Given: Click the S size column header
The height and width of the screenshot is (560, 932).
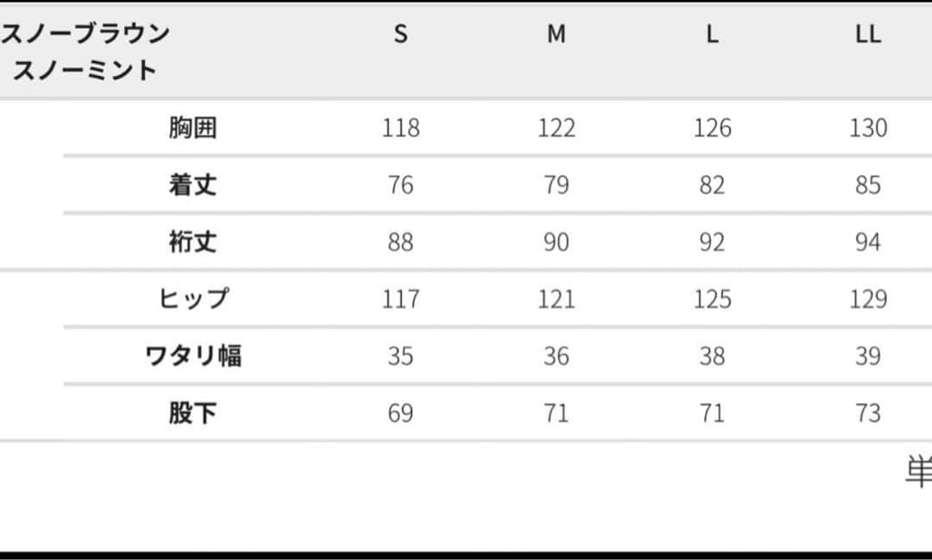Looking at the screenshot, I should coord(400,35).
